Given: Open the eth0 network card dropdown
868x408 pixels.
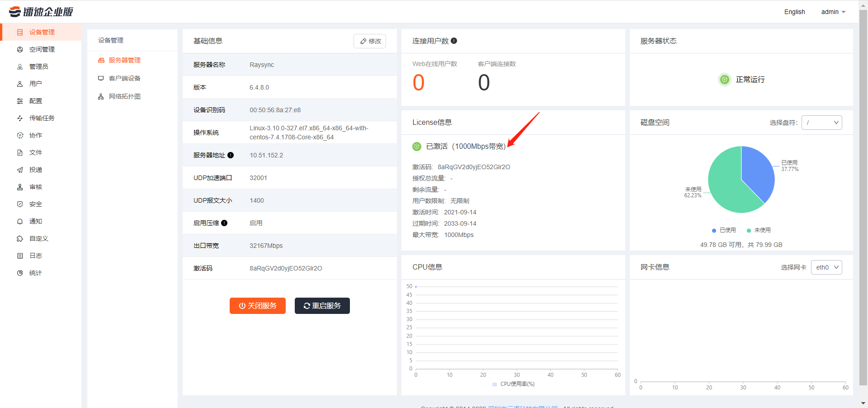Looking at the screenshot, I should pyautogui.click(x=826, y=267).
